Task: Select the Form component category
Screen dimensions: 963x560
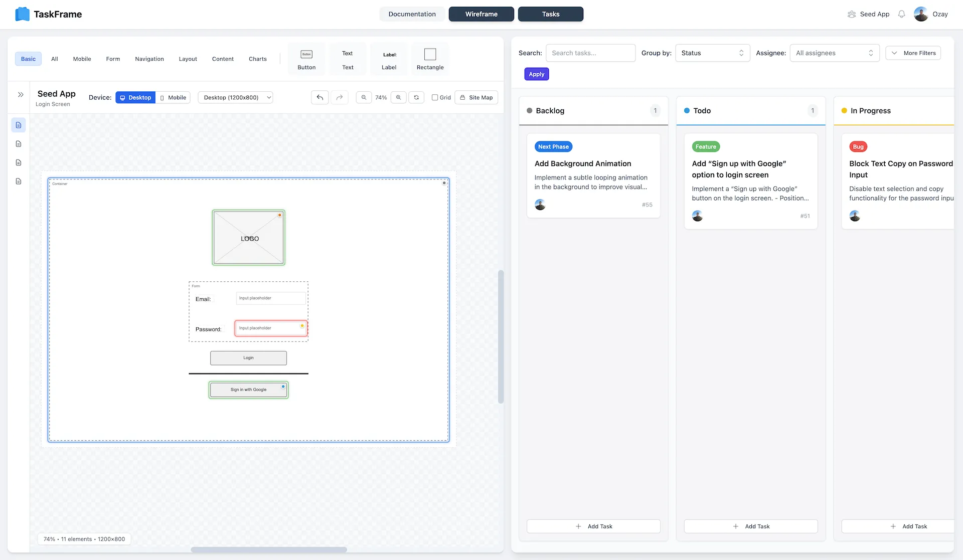Action: pos(113,59)
